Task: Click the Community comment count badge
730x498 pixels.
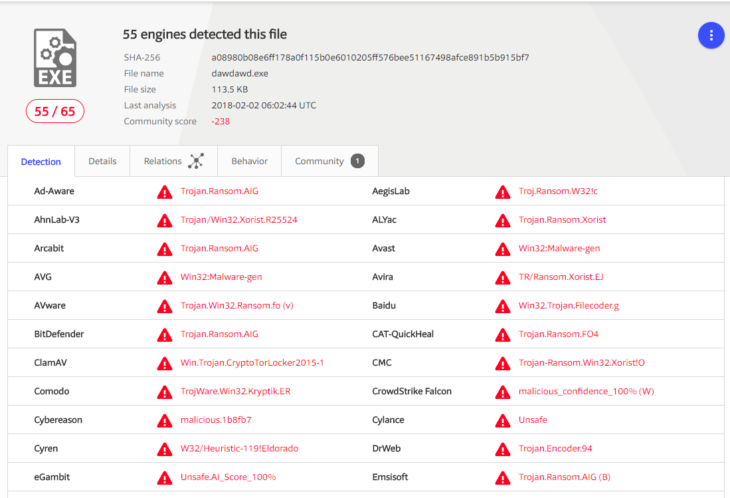Action: [x=357, y=161]
